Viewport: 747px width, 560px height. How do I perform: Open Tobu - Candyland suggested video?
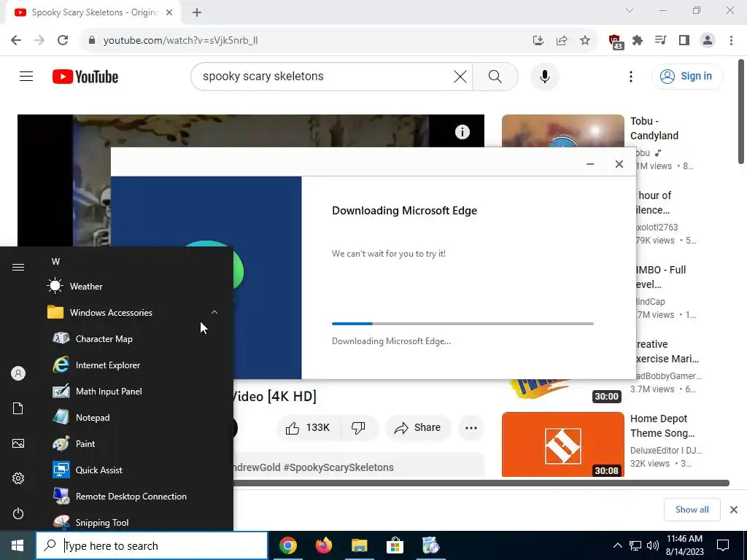pyautogui.click(x=654, y=128)
